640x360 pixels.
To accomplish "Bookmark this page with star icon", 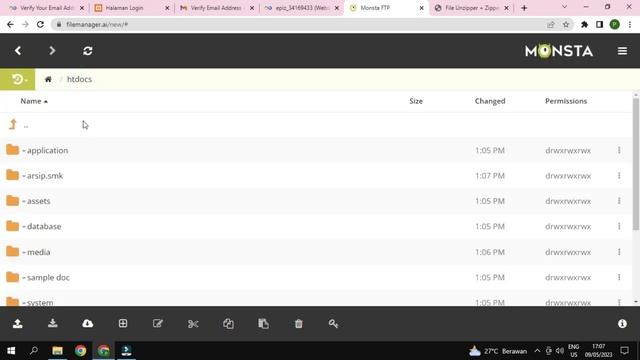I will click(x=566, y=24).
